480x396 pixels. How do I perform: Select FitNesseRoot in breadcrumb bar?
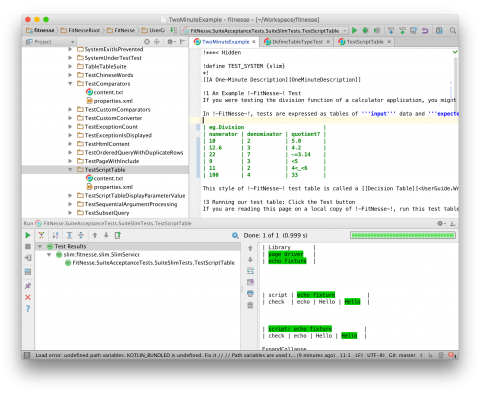(x=80, y=30)
